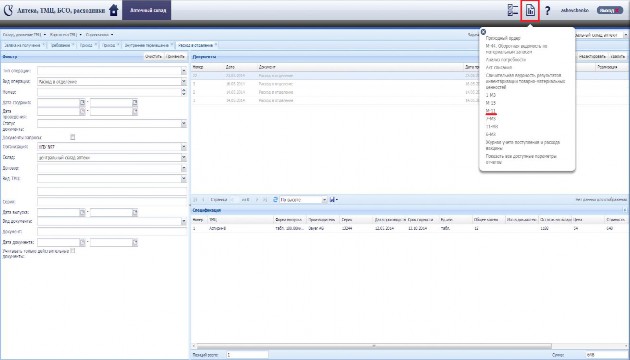
Task: Click the 'Серия' filter input field
Action: click(112, 202)
